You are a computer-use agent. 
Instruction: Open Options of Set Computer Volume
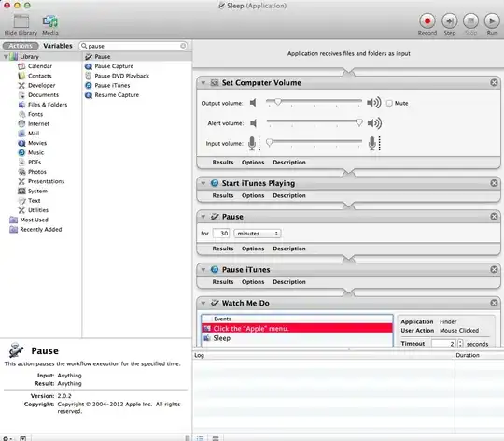[x=253, y=163]
